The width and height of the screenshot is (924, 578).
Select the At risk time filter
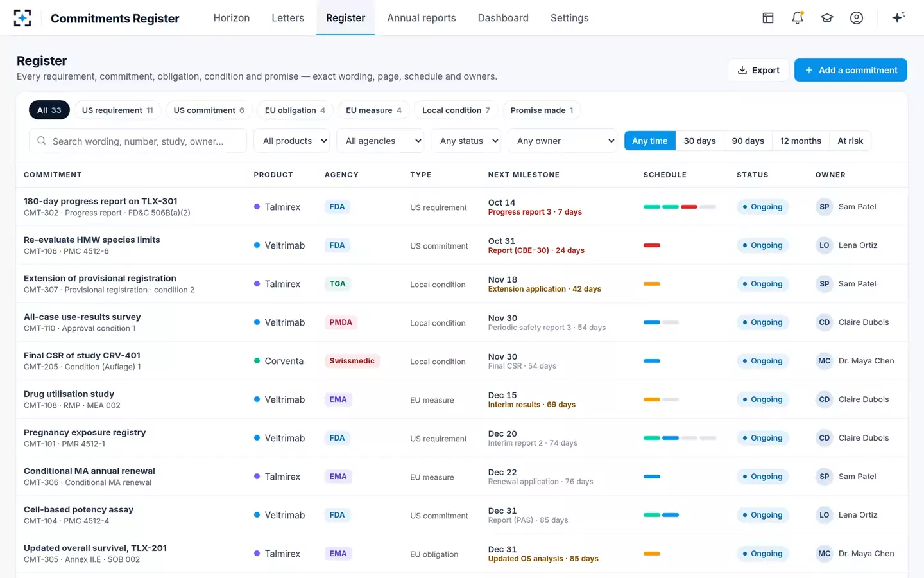point(850,141)
